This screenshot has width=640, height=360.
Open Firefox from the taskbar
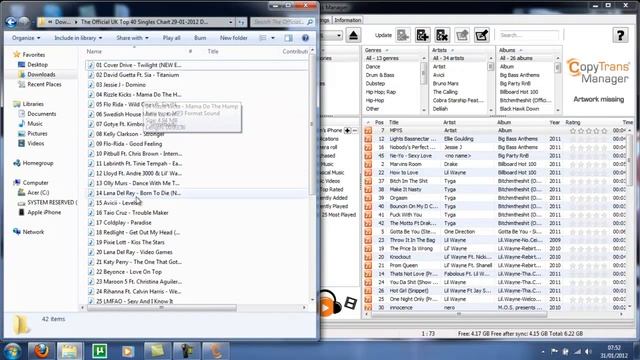point(41,351)
